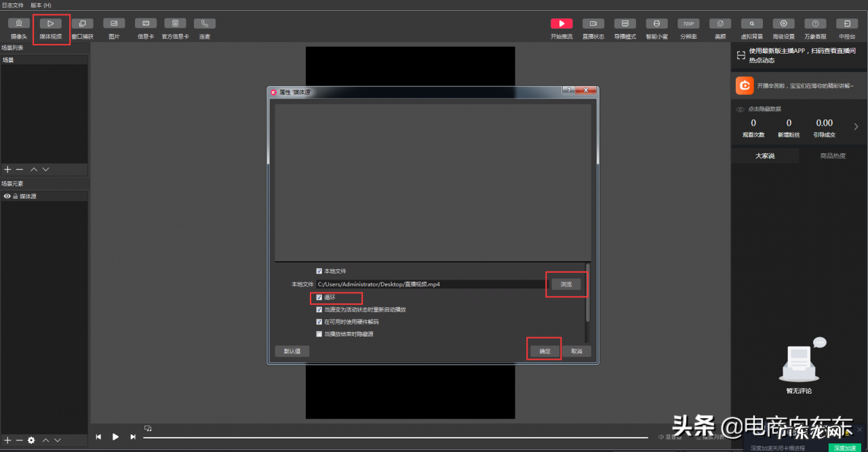The height and width of the screenshot is (452, 868).
Task: Switch to the 大家说 tab
Action: pos(765,156)
